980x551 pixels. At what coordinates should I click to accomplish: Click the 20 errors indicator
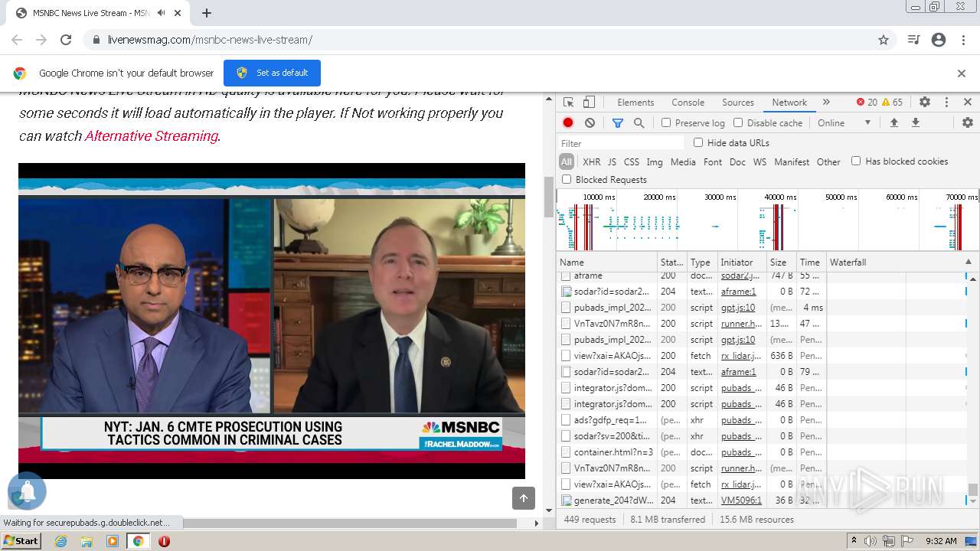coord(867,102)
